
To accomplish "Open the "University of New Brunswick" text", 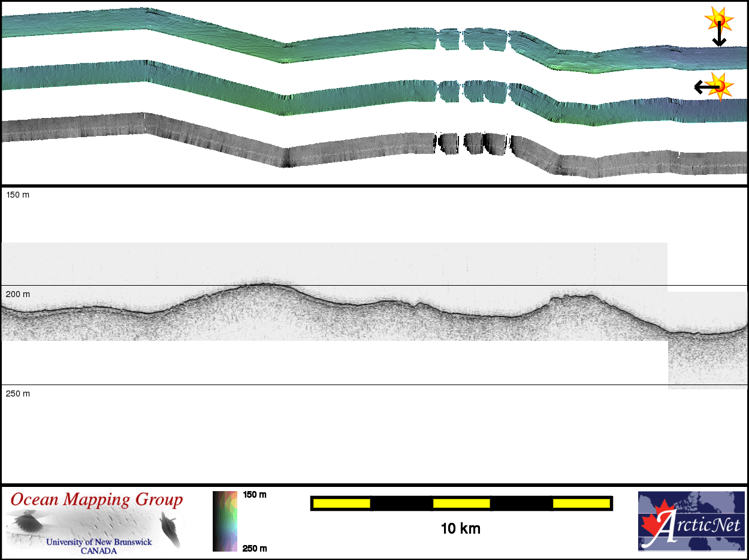I will (99, 542).
